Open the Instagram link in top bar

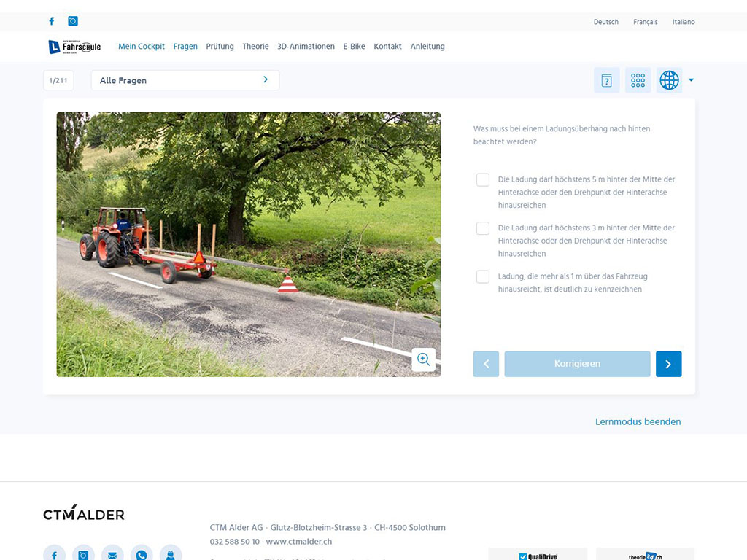click(73, 21)
